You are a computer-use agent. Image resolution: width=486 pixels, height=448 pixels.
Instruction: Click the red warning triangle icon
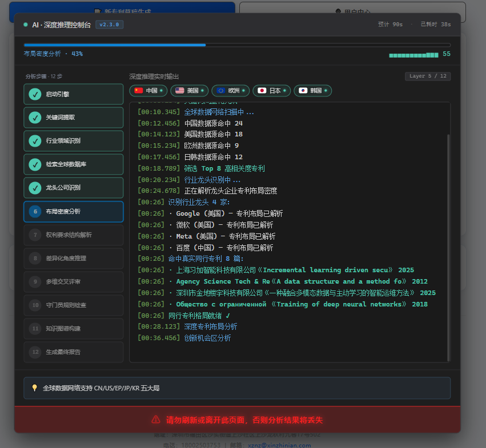pos(156,420)
